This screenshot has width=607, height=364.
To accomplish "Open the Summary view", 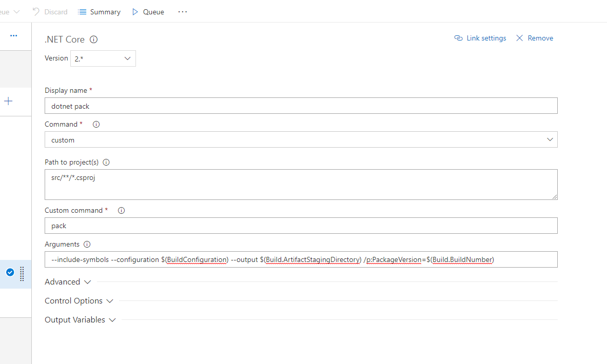I will tap(99, 12).
